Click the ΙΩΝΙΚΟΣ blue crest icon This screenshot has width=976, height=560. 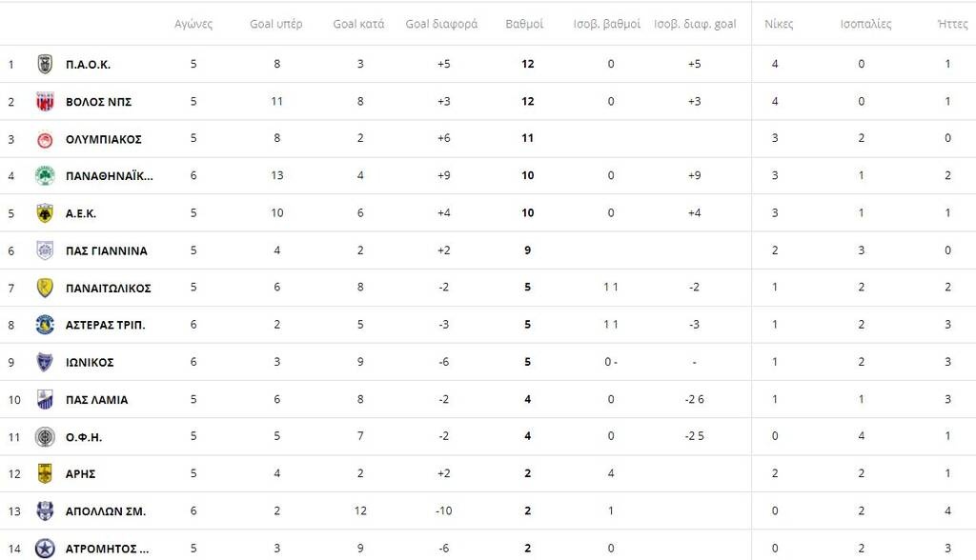[x=44, y=362]
